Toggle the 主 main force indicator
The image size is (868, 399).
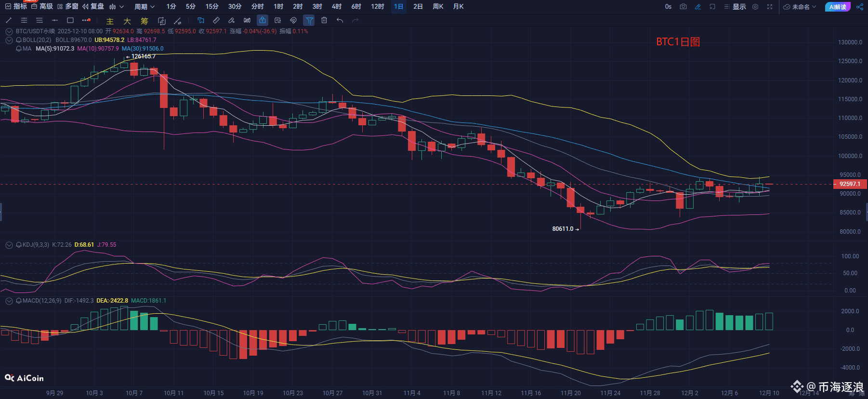click(x=110, y=21)
